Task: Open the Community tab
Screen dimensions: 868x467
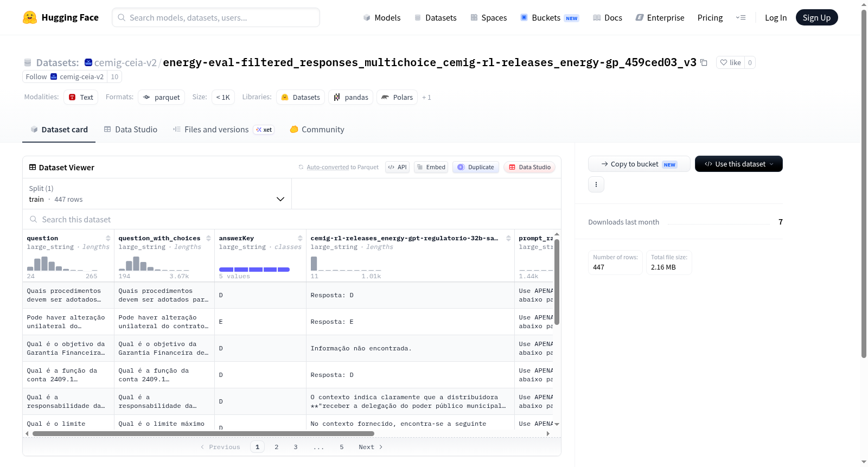Action: point(317,130)
